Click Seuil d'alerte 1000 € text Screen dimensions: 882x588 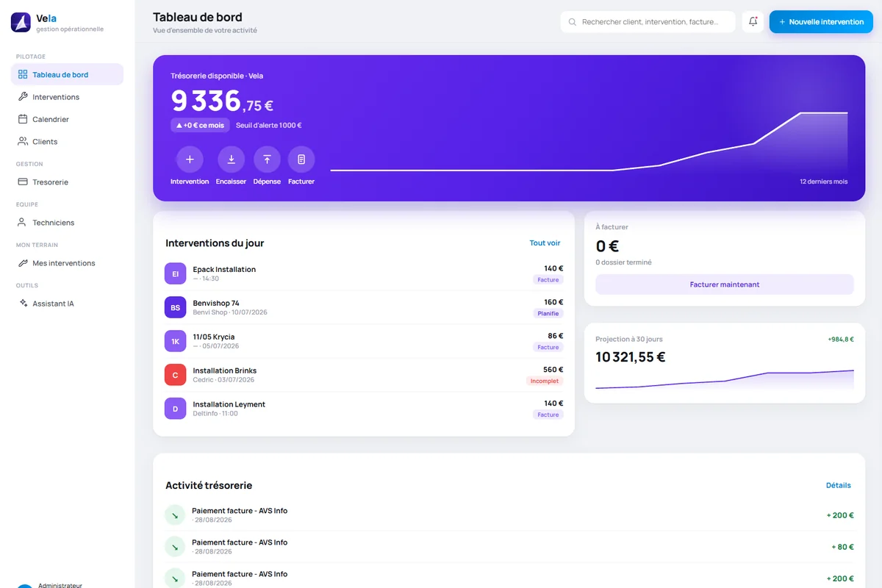click(x=269, y=125)
